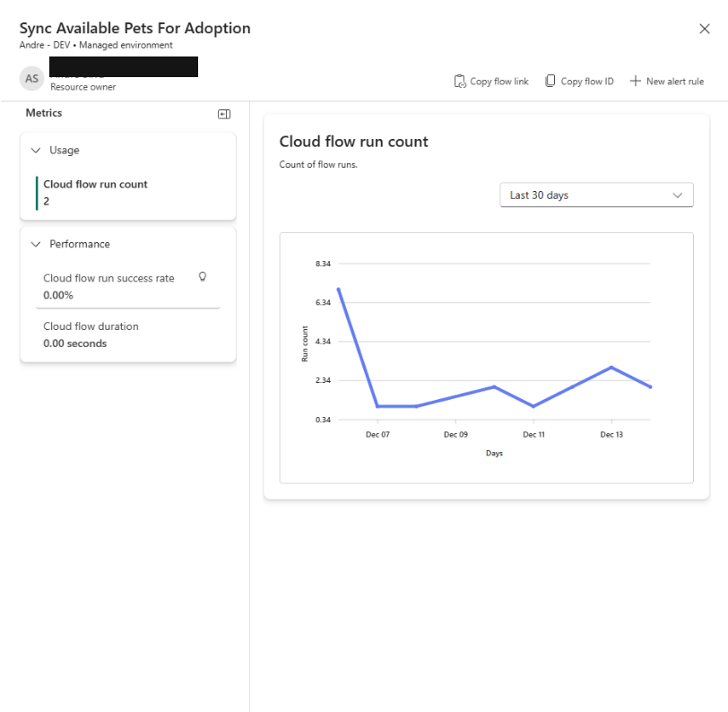Open the Last 30 days dropdown

point(596,195)
